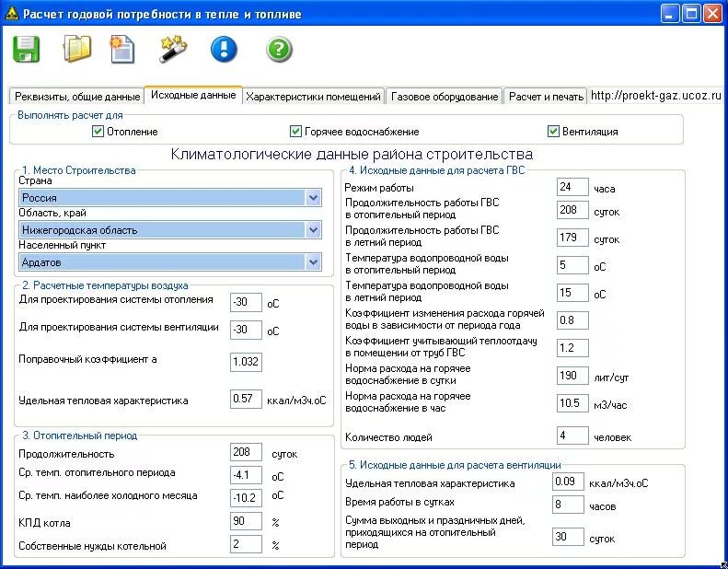Viewport: 728px width, 569px height.
Task: Select the Исходные данные tab
Action: (x=193, y=95)
